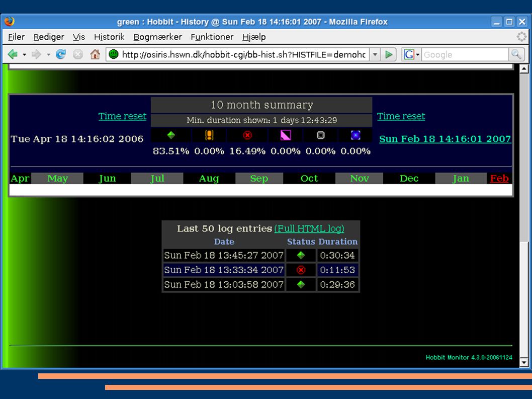
Task: Focus the Google search input box
Action: pyautogui.click(x=465, y=54)
